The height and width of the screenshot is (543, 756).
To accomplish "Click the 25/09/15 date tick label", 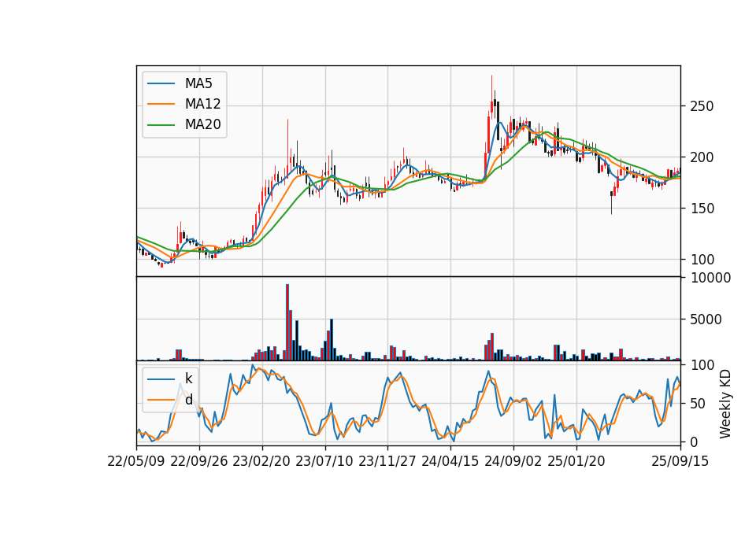I will coord(680,461).
